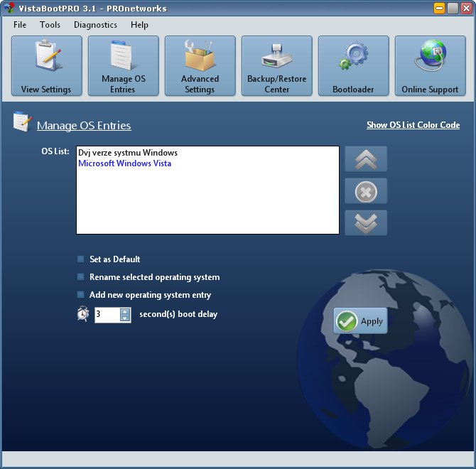Open Online Support globe

coord(430,65)
